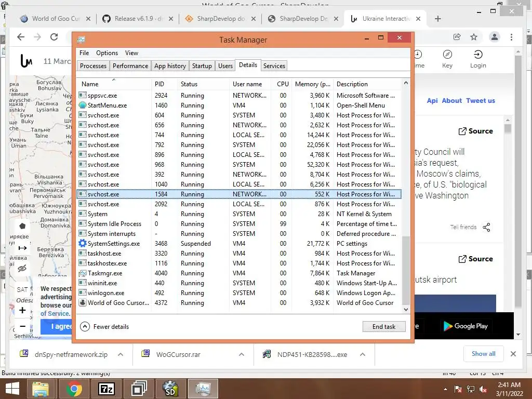This screenshot has width=532, height=399.
Task: Sort by the Memory column header
Action: tap(312, 84)
